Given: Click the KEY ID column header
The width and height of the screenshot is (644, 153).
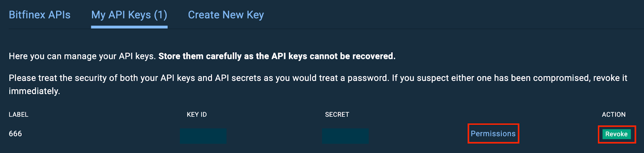Looking at the screenshot, I should (197, 114).
